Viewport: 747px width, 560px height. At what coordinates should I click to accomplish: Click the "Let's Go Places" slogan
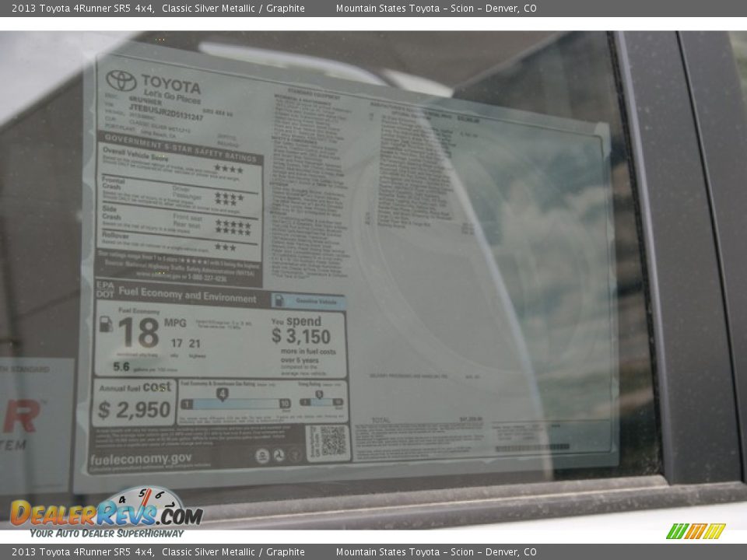(x=172, y=96)
